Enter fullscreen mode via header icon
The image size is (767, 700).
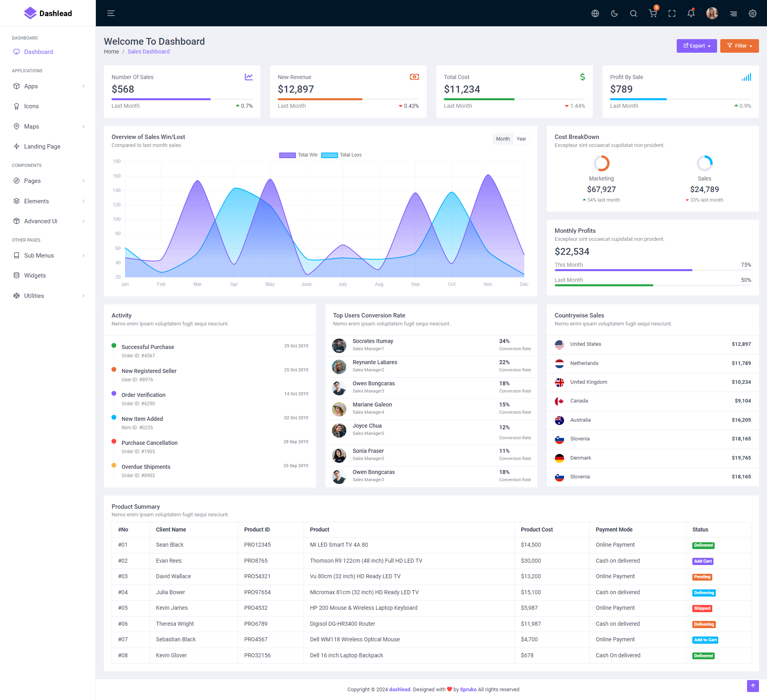[x=672, y=14]
